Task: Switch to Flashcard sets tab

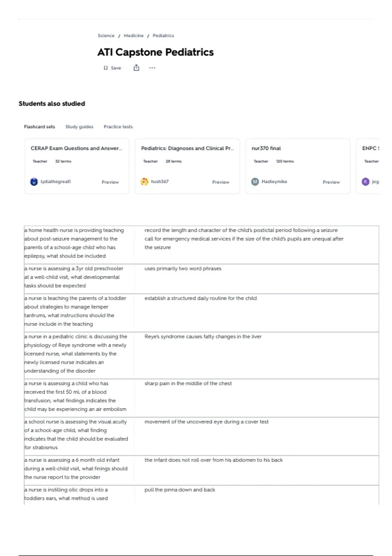Action: pos(40,127)
